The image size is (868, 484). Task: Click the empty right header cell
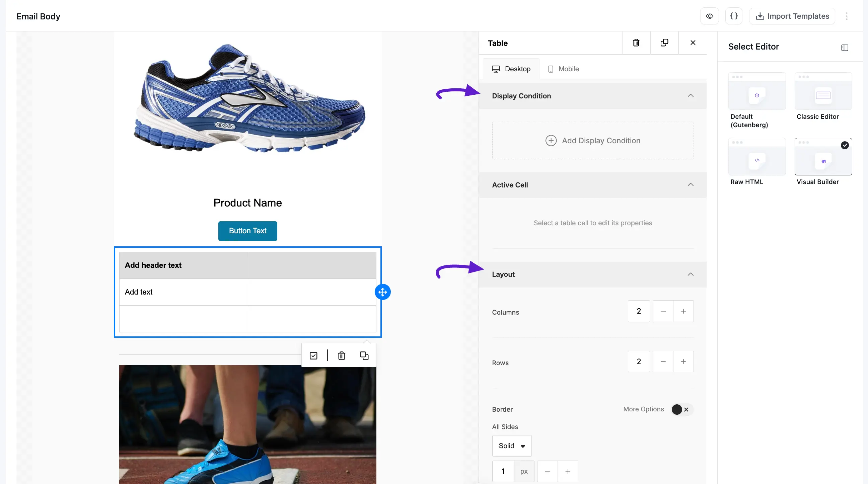click(312, 265)
